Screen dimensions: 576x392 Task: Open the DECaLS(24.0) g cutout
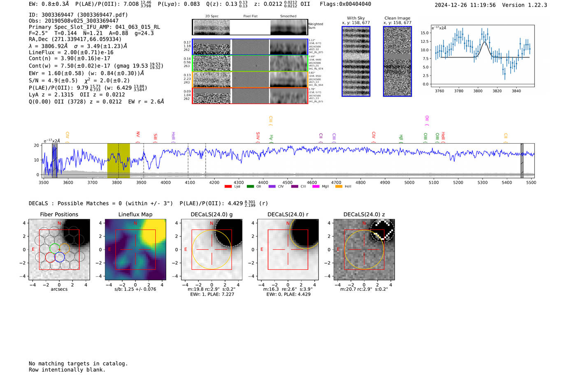pos(211,249)
